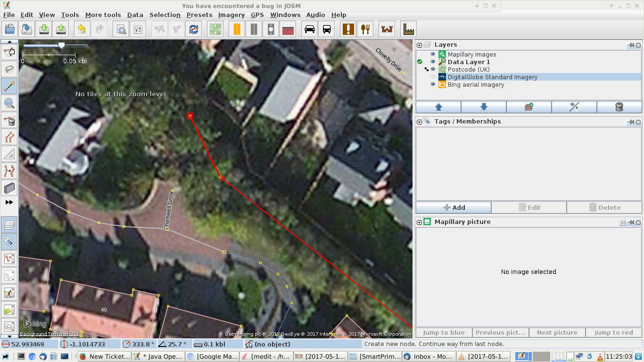This screenshot has height=362, width=644.
Task: Toggle visibility of Mapillary Images layer
Action: [x=433, y=55]
